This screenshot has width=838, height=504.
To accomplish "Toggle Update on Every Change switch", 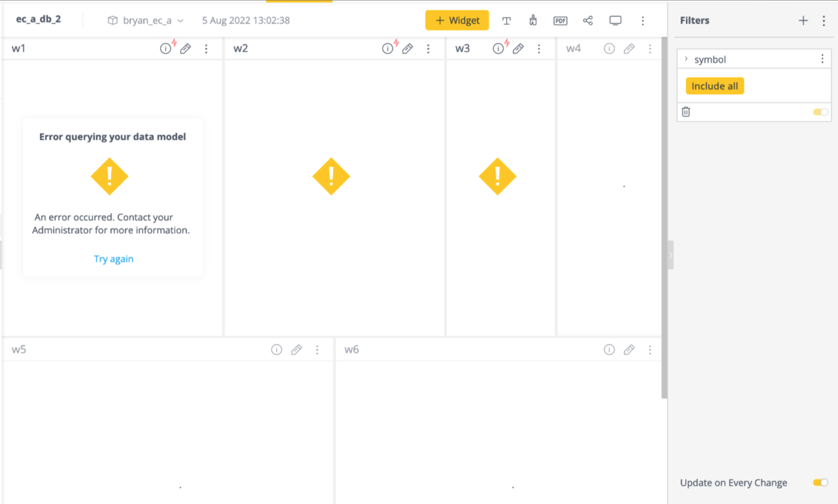I will 820,483.
